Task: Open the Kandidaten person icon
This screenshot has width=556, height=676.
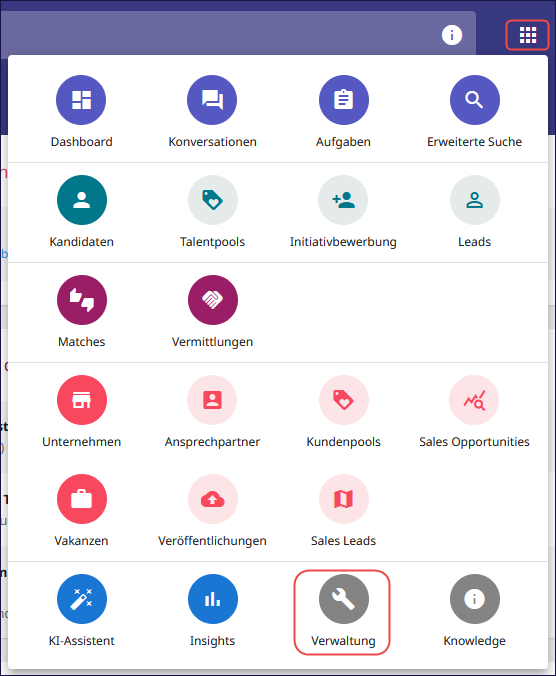Action: coord(81,200)
